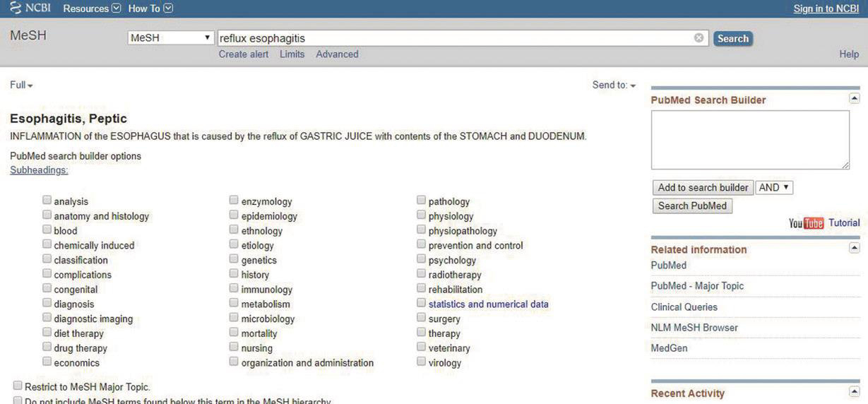The height and width of the screenshot is (404, 868).
Task: Collapse the Related information panel
Action: 855,248
